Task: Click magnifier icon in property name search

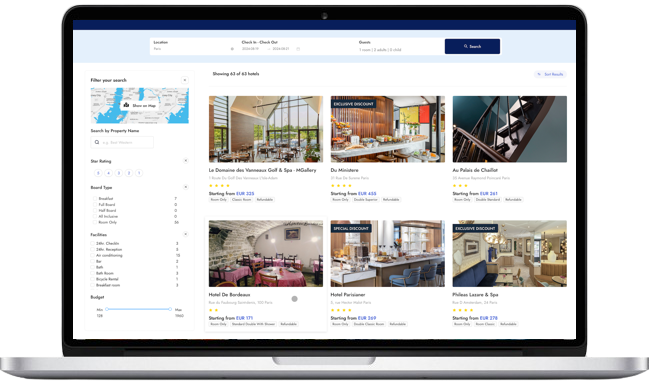Action: (97, 142)
